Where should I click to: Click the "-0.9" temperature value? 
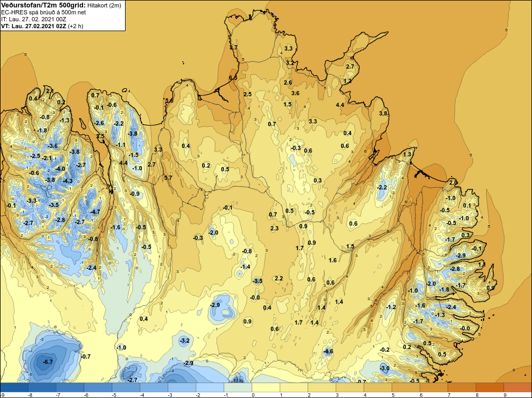point(135,194)
